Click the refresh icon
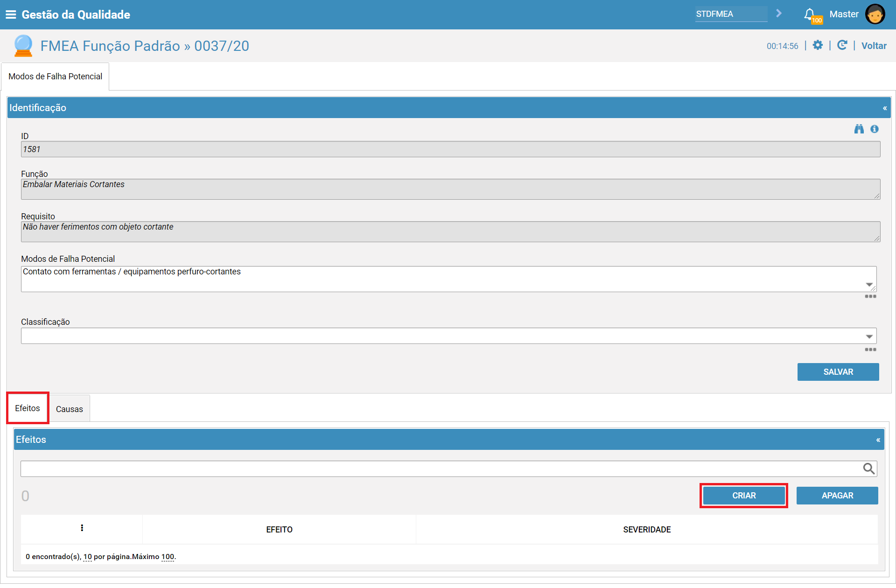This screenshot has width=896, height=588. click(842, 45)
